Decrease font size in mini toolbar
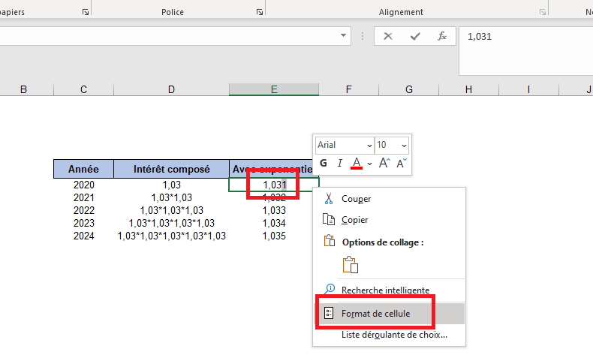Screen dimensions: 593x364 tap(402, 164)
